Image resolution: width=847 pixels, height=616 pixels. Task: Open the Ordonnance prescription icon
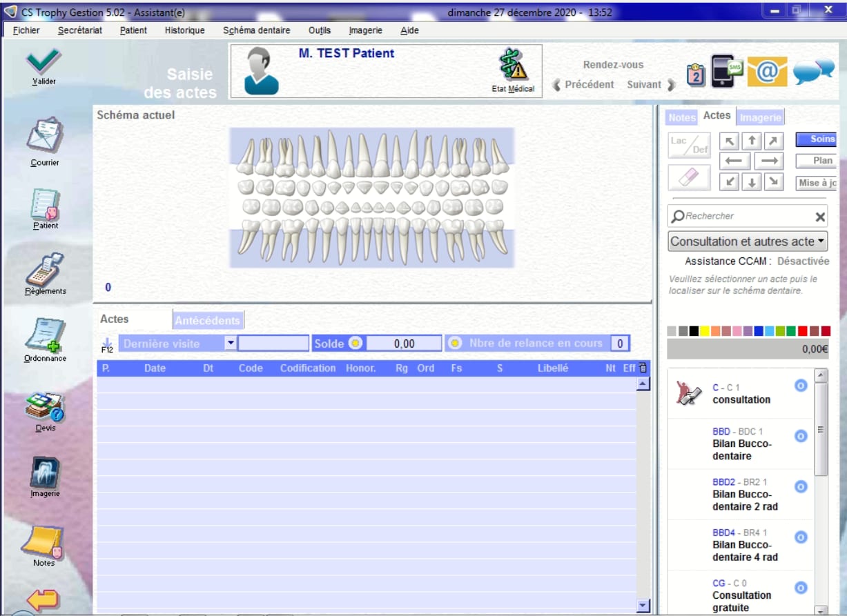[45, 335]
